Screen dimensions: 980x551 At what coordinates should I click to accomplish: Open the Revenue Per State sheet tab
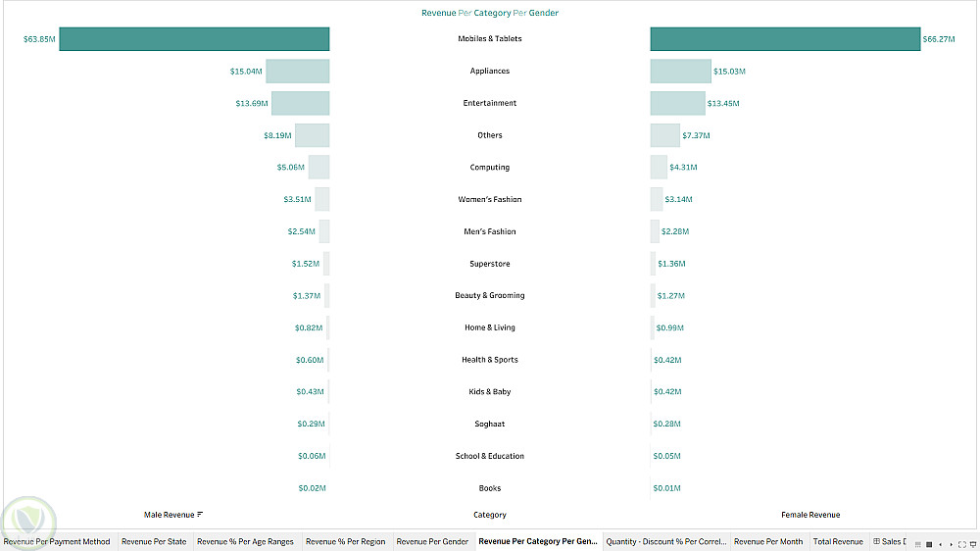coord(154,541)
